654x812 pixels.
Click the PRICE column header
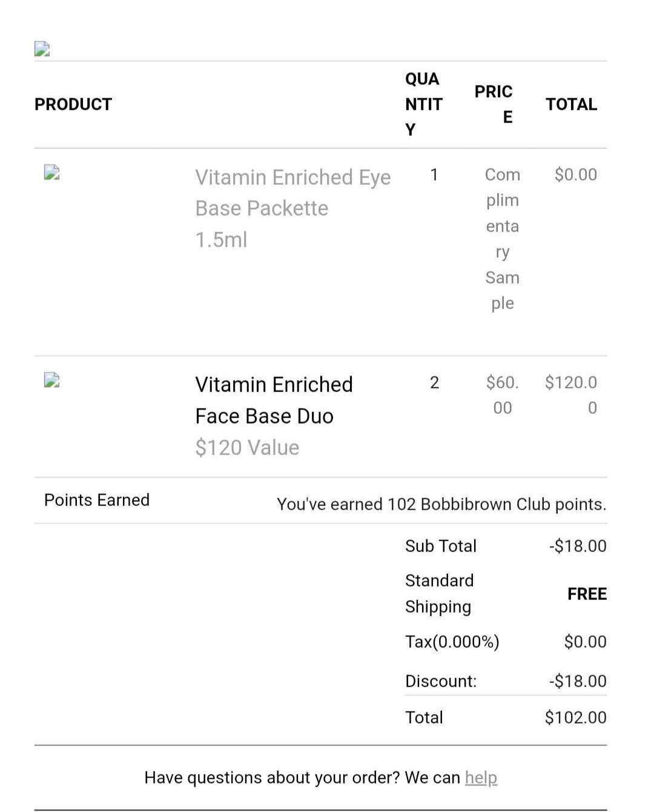coord(494,104)
